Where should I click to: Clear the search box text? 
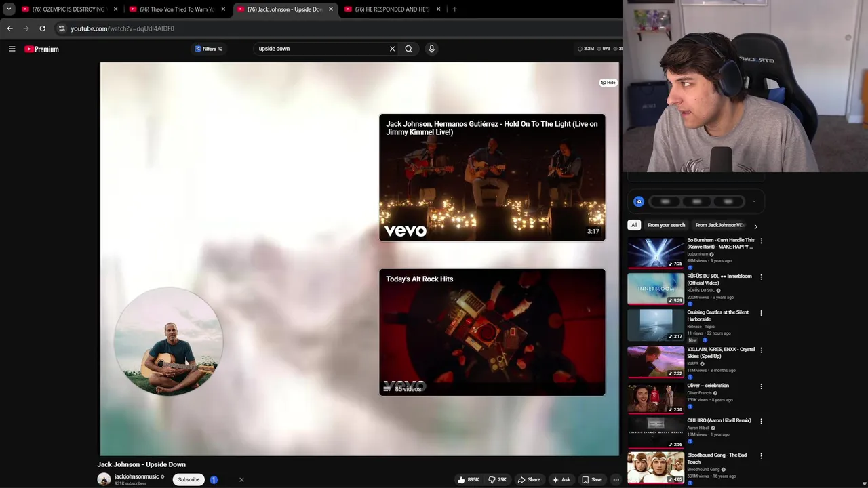(x=392, y=49)
